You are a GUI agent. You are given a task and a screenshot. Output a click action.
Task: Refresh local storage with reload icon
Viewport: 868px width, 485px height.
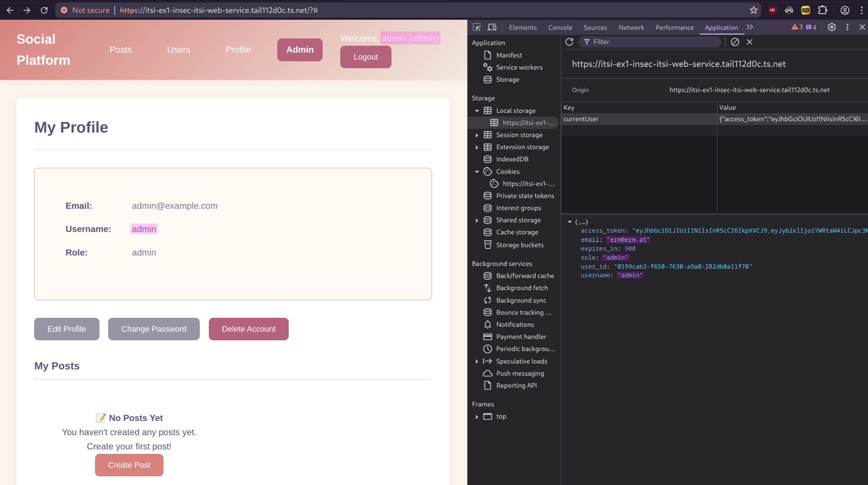coord(569,42)
